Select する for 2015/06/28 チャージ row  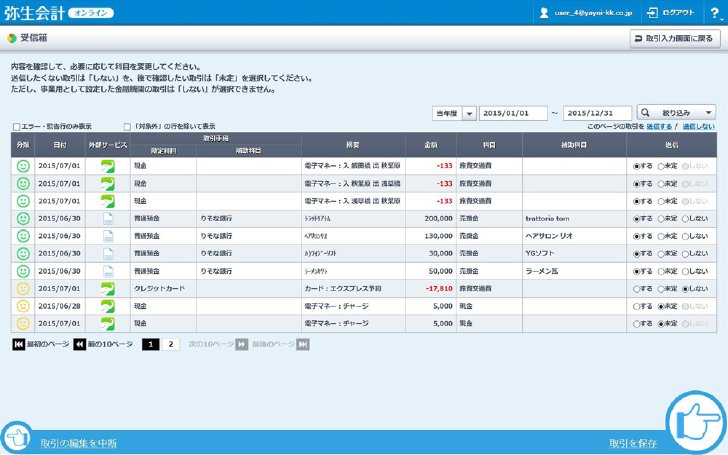[x=637, y=306]
